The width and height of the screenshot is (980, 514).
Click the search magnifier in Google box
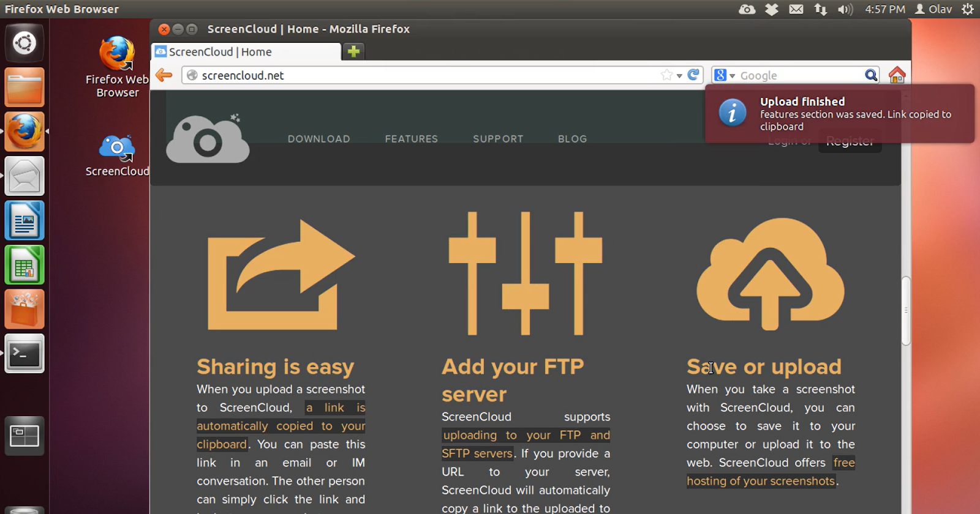871,75
